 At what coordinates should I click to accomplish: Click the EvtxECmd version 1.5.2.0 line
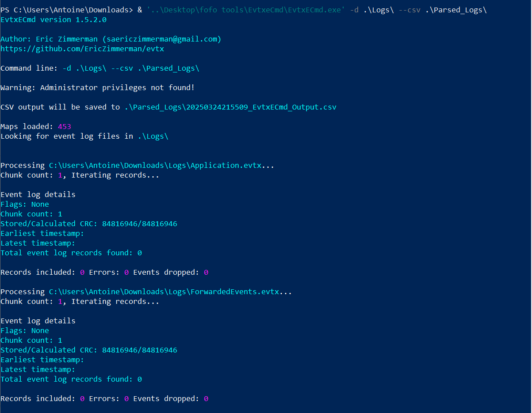click(x=54, y=20)
